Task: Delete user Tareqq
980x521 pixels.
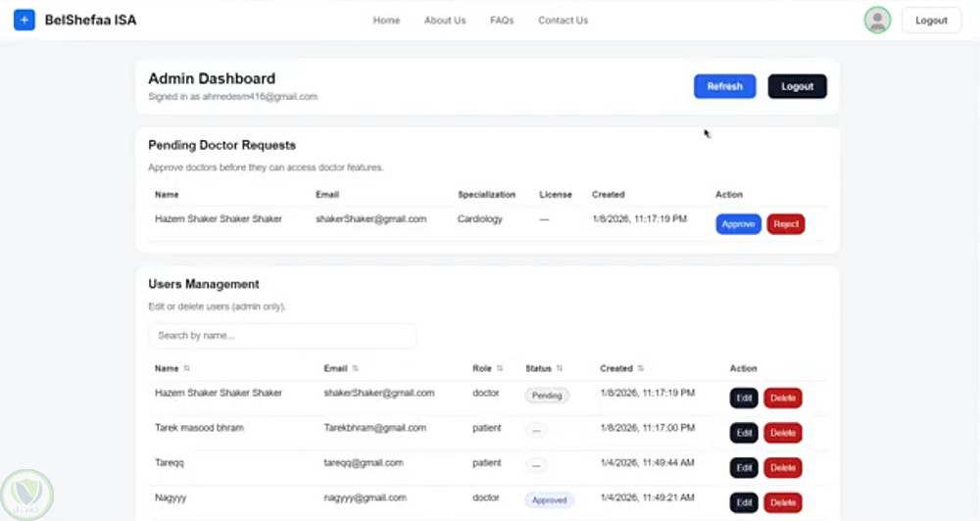Action: click(782, 468)
